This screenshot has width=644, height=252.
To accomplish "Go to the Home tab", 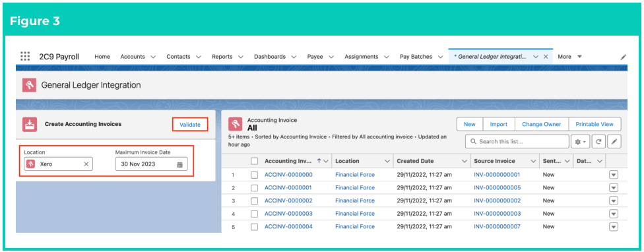I will [102, 57].
